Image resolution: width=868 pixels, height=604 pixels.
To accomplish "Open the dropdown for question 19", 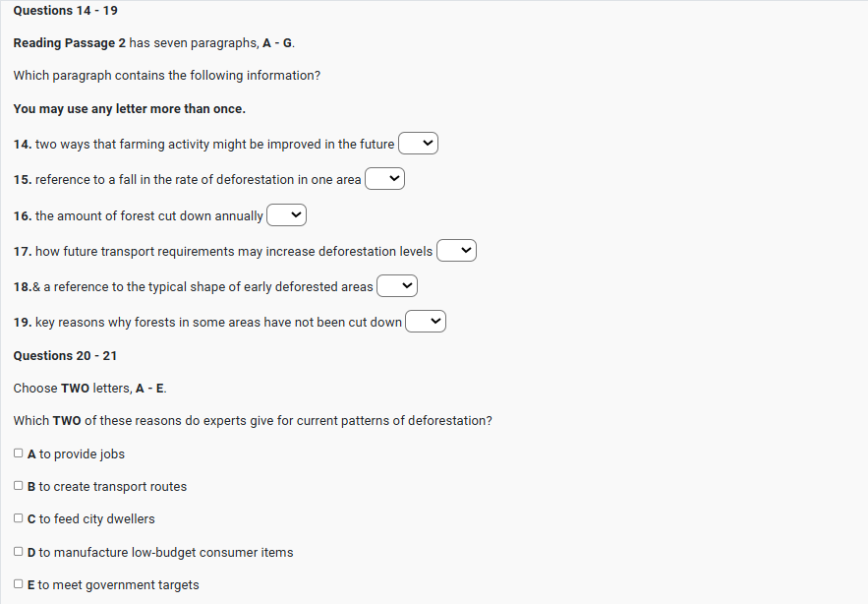I will pyautogui.click(x=426, y=322).
